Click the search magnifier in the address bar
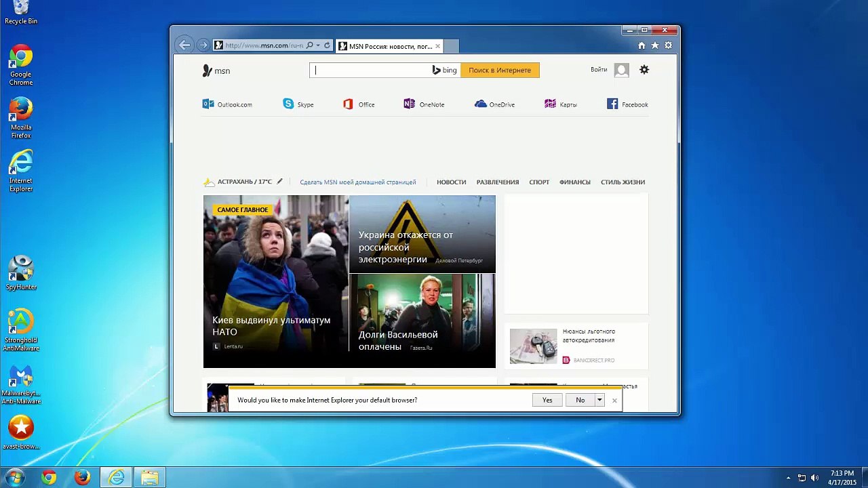 pos(310,45)
